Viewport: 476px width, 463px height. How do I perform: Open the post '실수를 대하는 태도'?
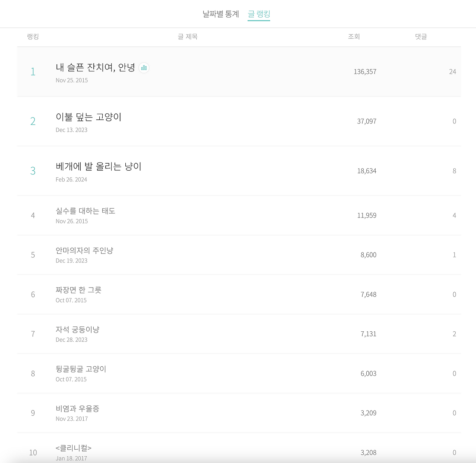pos(86,210)
